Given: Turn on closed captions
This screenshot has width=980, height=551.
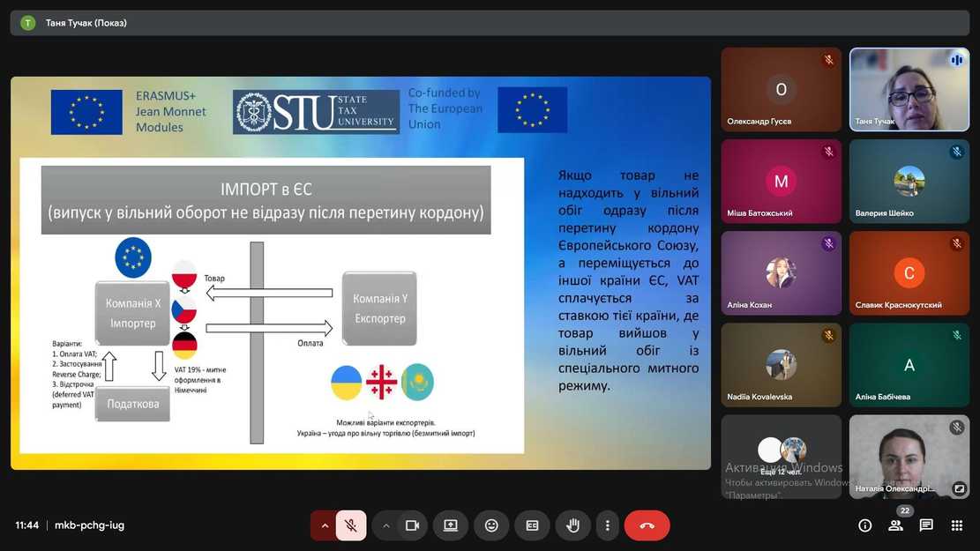Looking at the screenshot, I should tap(532, 525).
